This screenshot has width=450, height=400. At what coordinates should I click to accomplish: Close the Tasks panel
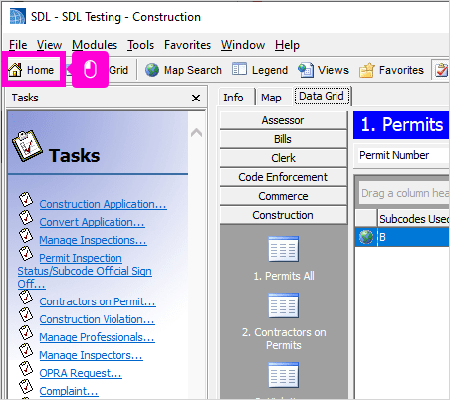pyautogui.click(x=196, y=98)
